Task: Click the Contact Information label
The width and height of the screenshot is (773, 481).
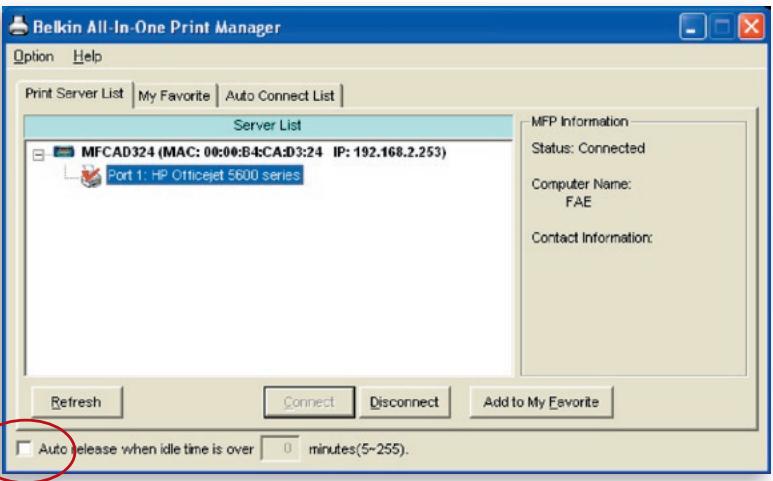Action: [x=592, y=238]
